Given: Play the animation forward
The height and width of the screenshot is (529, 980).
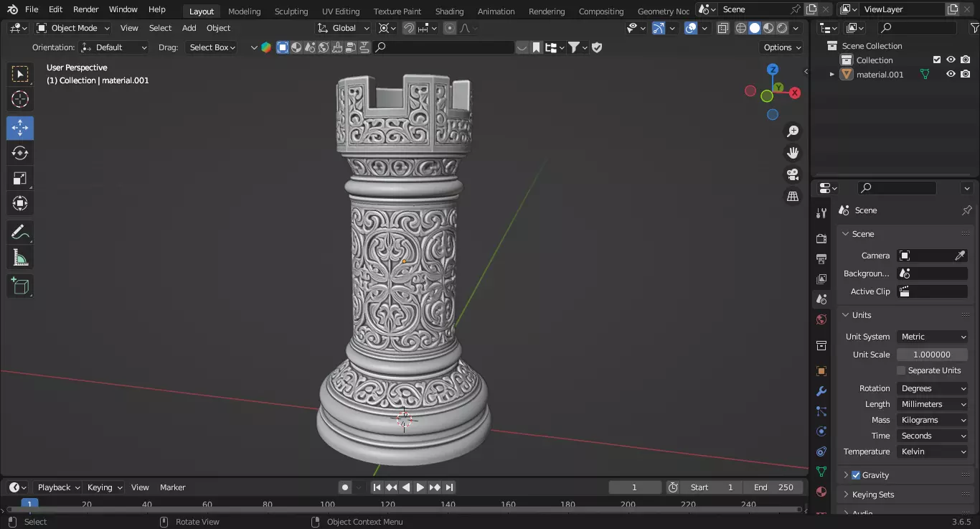Looking at the screenshot, I should click(x=420, y=487).
